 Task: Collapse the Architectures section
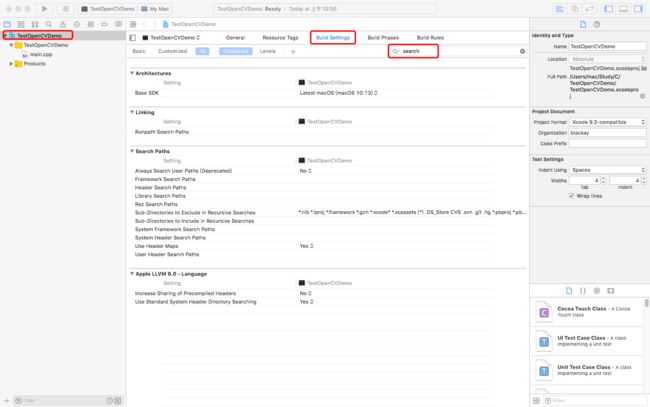point(132,73)
